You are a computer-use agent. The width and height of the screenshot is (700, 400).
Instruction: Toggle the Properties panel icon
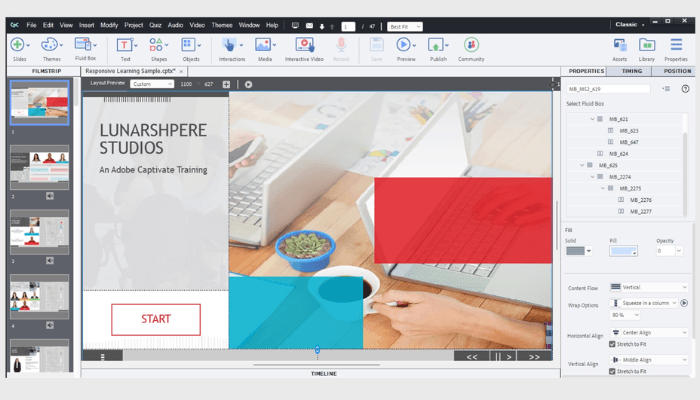(x=676, y=45)
